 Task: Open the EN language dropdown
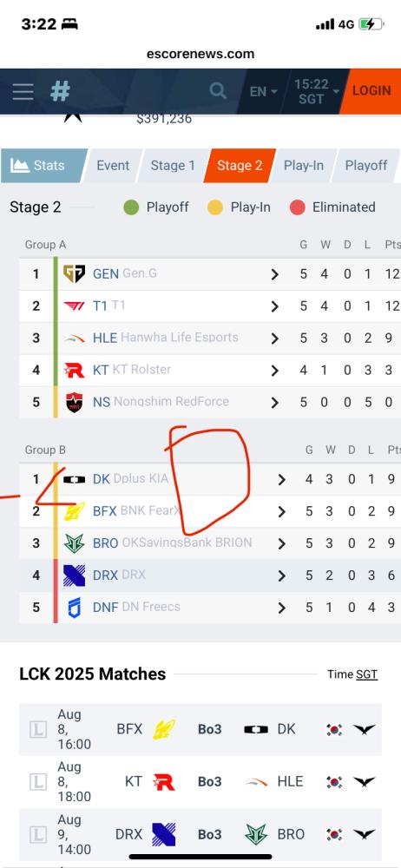[x=263, y=91]
